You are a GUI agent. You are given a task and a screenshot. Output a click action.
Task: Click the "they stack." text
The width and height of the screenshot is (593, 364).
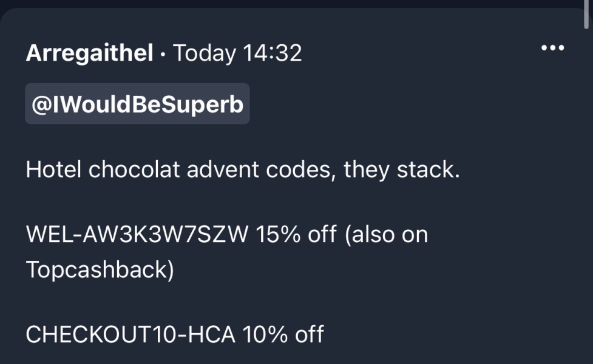click(x=402, y=170)
